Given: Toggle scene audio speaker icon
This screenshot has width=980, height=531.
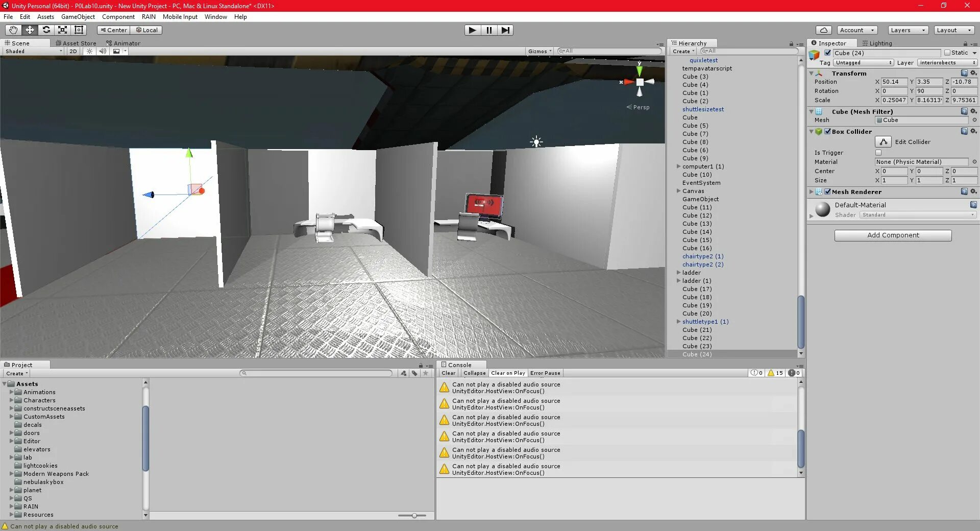Looking at the screenshot, I should coord(103,51).
